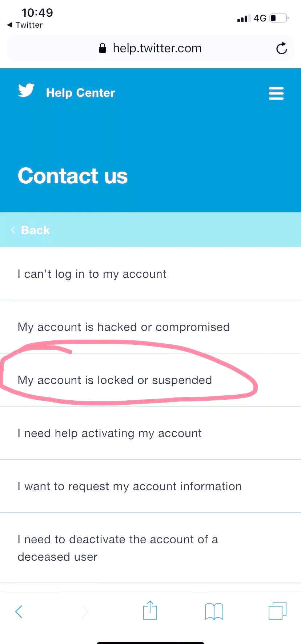The image size is (301, 644).
Task: Open the bookmarks book icon
Action: tap(214, 611)
